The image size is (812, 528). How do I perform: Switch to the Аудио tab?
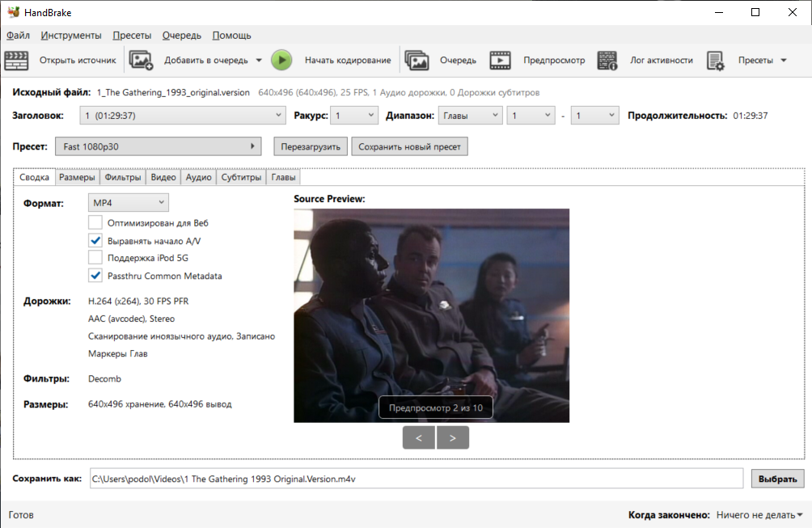point(198,177)
